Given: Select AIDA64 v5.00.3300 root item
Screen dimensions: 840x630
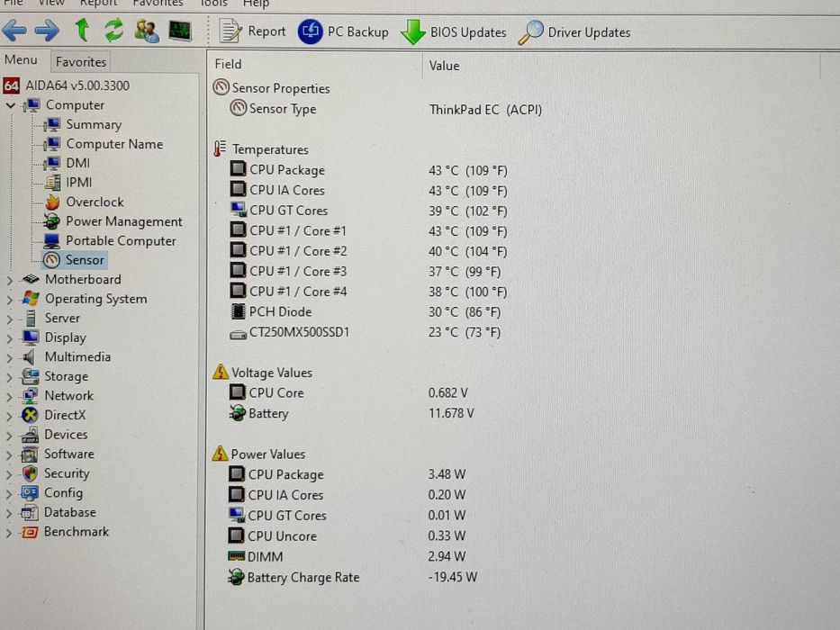Looking at the screenshot, I should click(67, 85).
